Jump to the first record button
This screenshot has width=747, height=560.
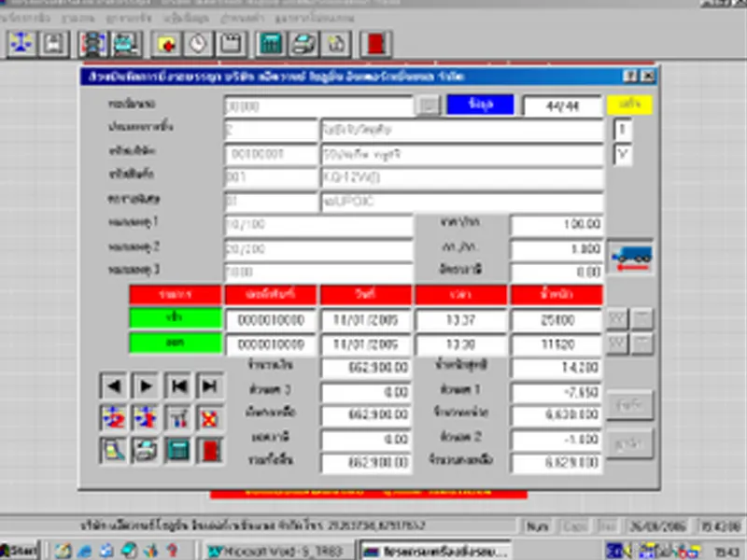tap(177, 385)
